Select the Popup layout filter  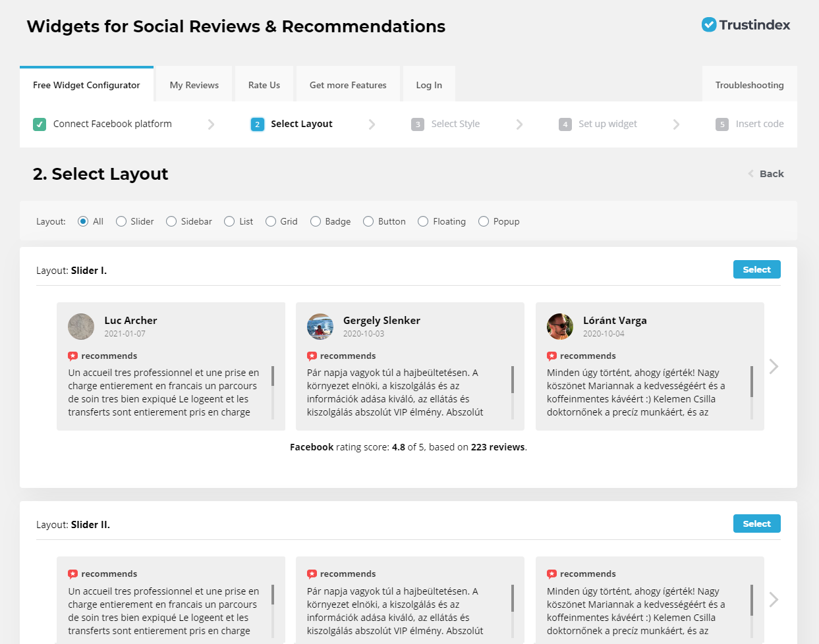(x=484, y=221)
